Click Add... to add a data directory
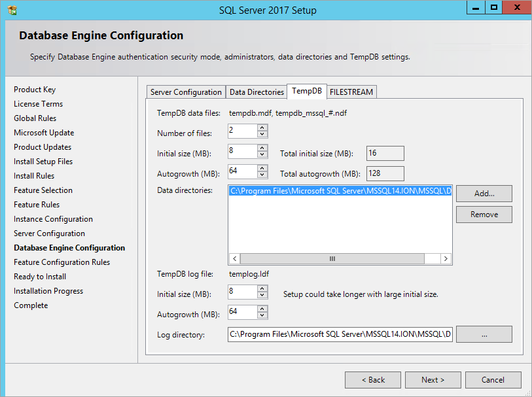532x397 pixels. [x=484, y=194]
